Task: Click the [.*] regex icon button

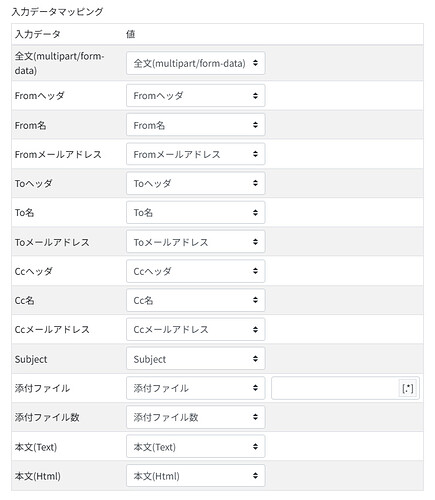Action: tap(408, 388)
